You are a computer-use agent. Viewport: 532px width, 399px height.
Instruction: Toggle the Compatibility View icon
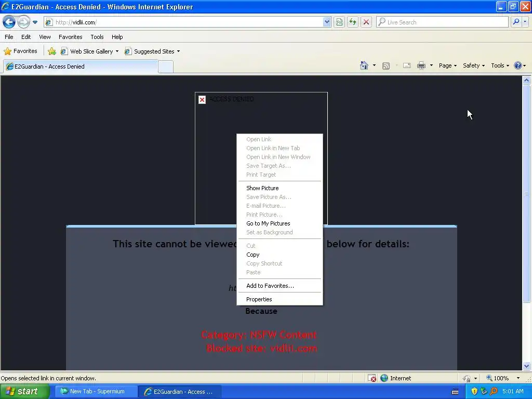pyautogui.click(x=339, y=22)
